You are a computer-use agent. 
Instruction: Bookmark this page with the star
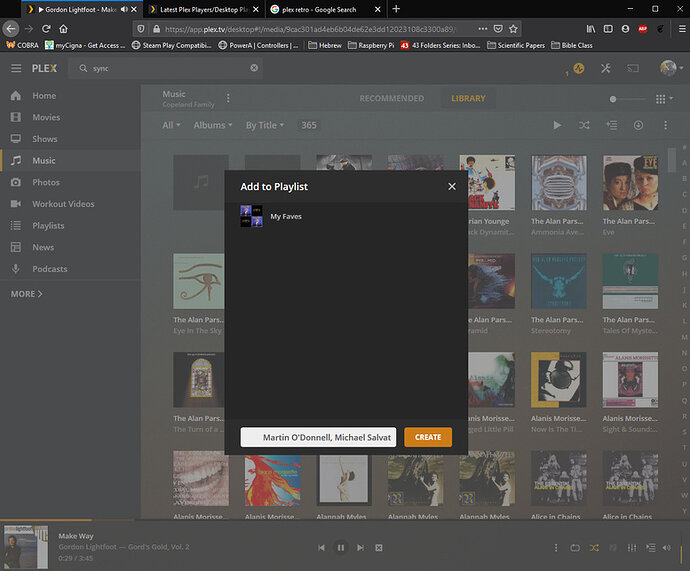(x=513, y=29)
